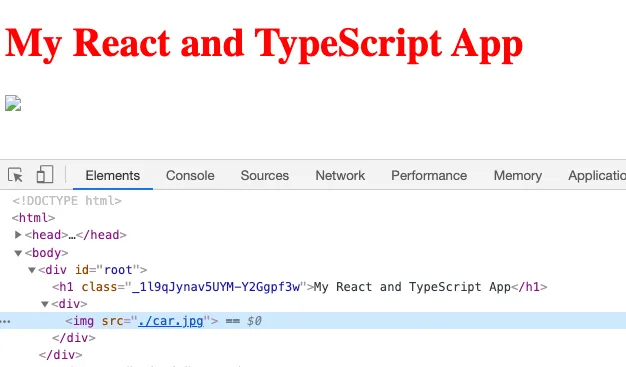Click the red page heading text

coord(263,44)
